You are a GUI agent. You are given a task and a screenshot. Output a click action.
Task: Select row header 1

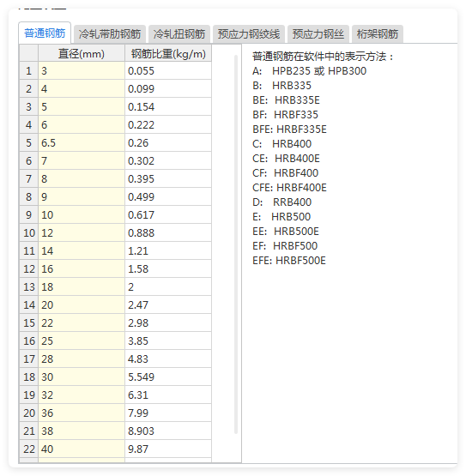point(29,70)
